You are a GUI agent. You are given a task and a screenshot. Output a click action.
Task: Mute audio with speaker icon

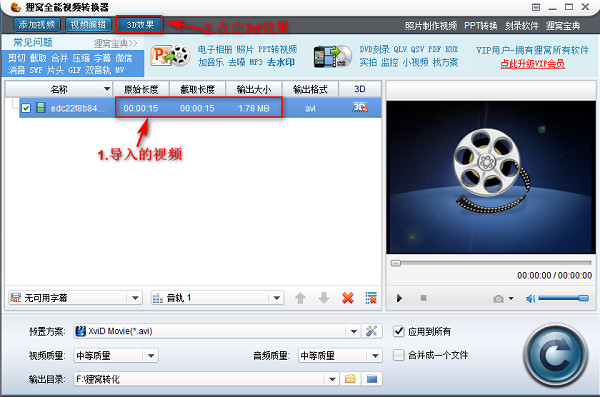click(x=530, y=299)
